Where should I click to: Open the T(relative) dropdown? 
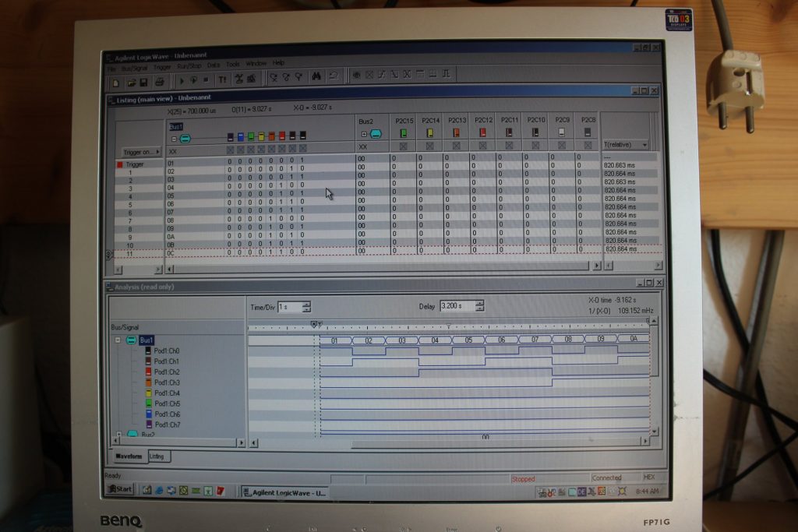(644, 145)
